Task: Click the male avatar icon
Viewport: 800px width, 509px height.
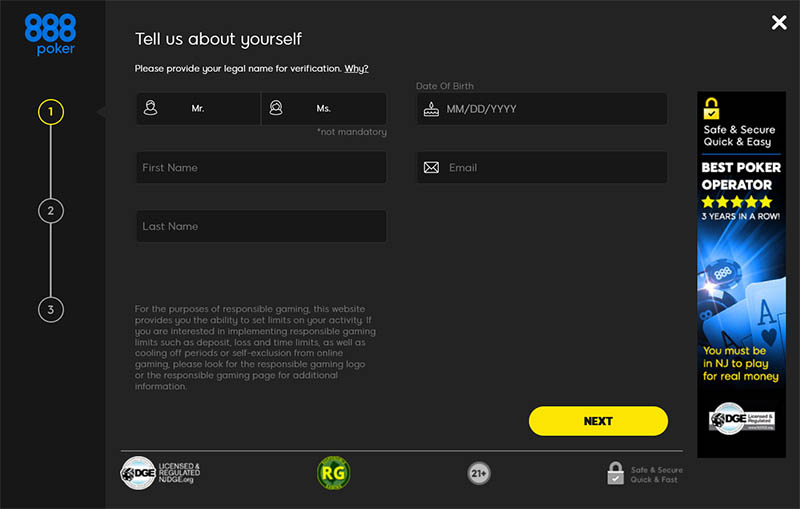Action: 151,108
